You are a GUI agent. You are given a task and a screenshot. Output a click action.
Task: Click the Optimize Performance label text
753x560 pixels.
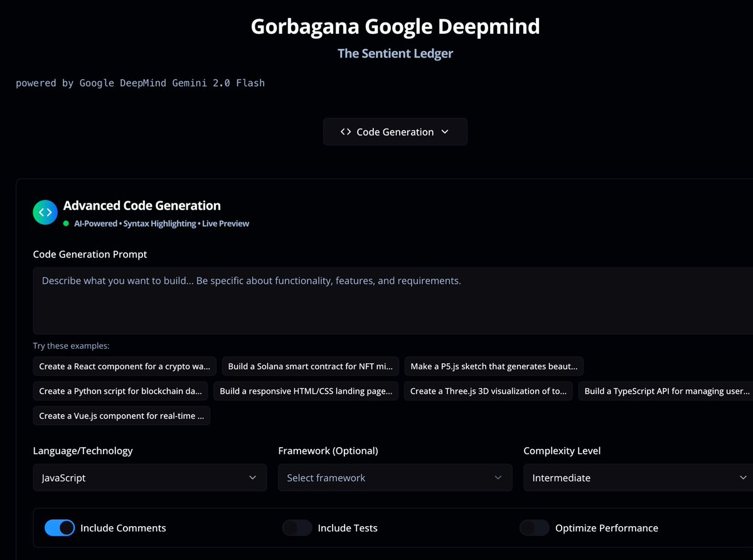click(607, 528)
